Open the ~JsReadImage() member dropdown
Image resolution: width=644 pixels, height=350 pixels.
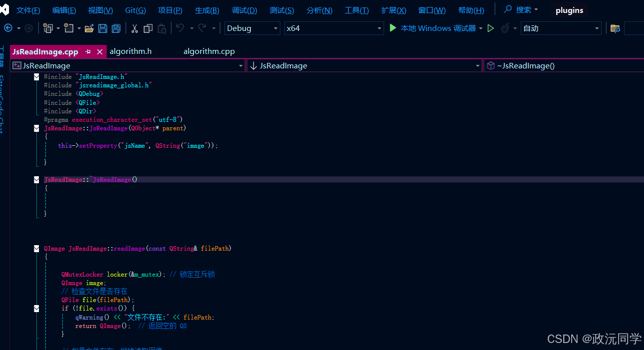(564, 65)
